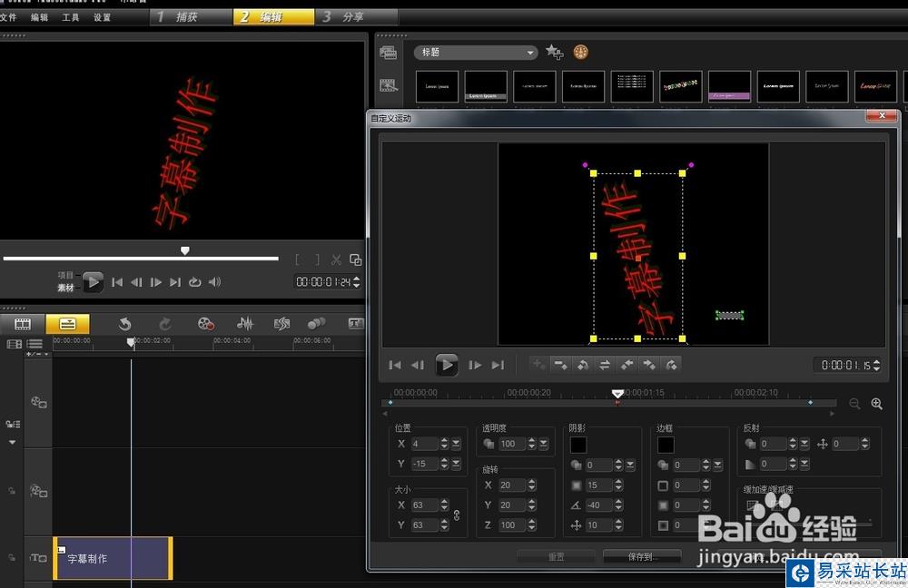
Task: Select 项目 playback mode
Action: point(65,276)
